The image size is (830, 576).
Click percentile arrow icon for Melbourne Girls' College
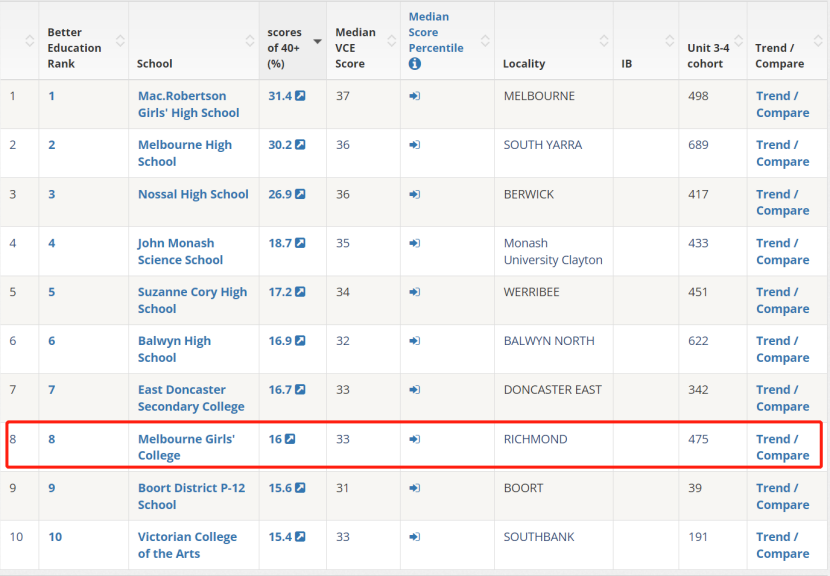pyautogui.click(x=414, y=439)
